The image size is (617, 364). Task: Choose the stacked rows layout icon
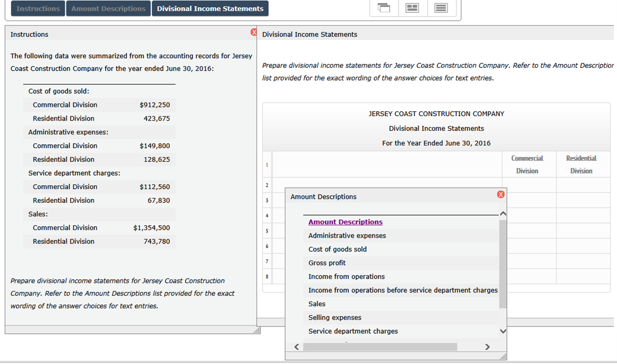click(441, 8)
